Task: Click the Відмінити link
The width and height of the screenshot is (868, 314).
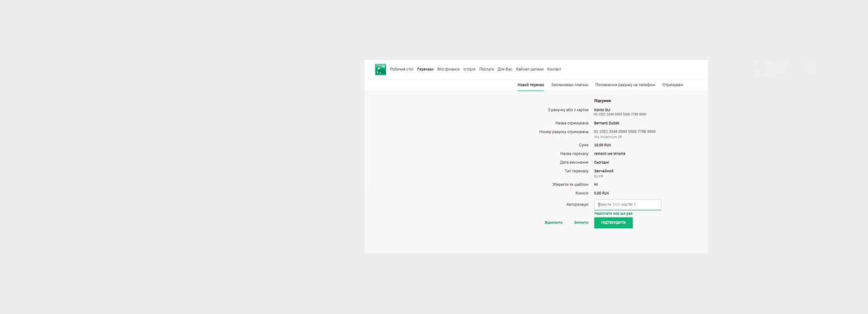Action: [x=553, y=223]
